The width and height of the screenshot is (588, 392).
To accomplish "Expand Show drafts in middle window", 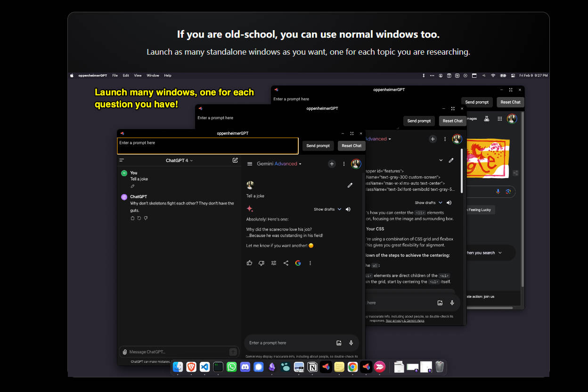I will click(x=429, y=203).
